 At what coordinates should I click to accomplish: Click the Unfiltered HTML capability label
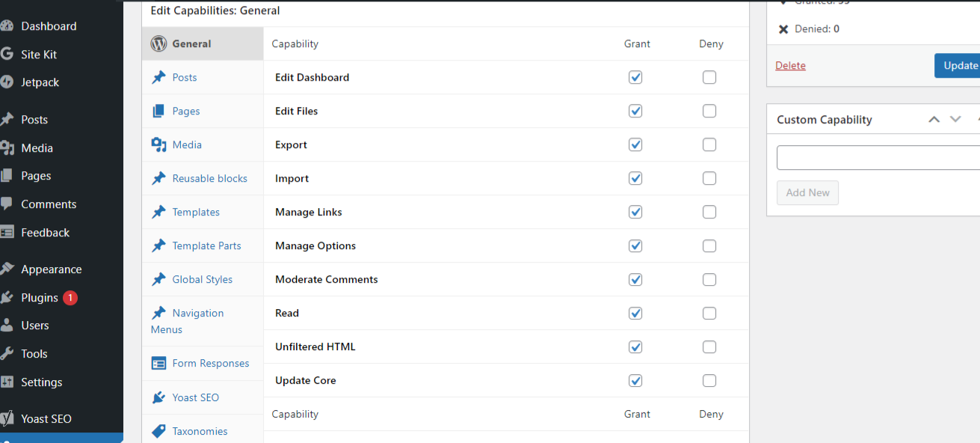pyautogui.click(x=315, y=346)
